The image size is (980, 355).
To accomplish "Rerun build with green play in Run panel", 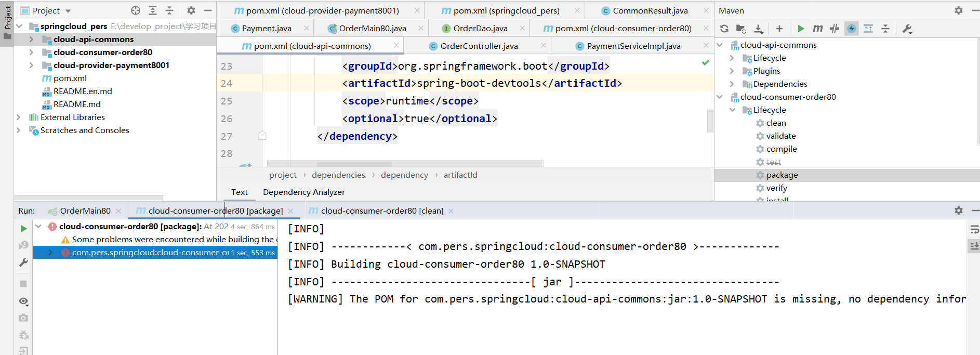I will click(23, 229).
